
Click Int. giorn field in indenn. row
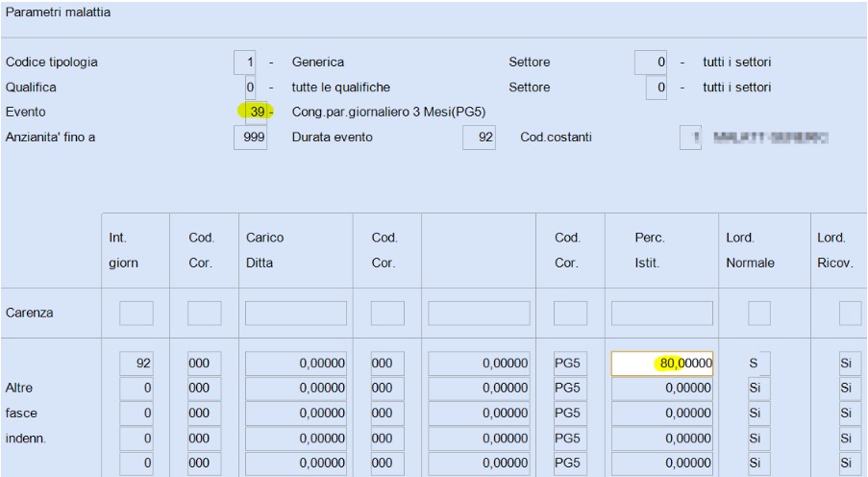(x=136, y=439)
